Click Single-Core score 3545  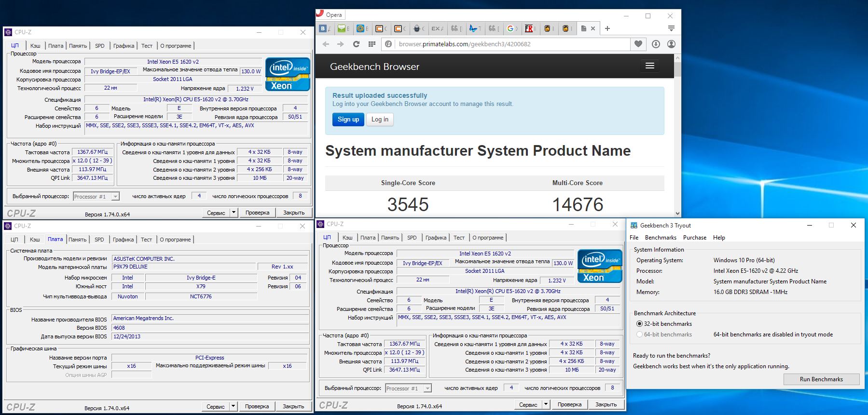(408, 205)
